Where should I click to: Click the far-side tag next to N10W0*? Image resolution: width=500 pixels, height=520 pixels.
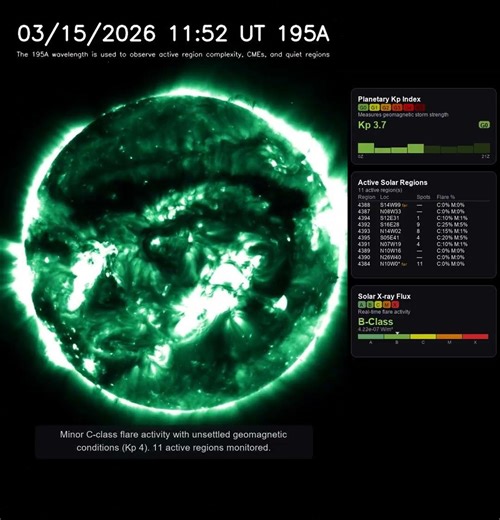[x=404, y=264]
